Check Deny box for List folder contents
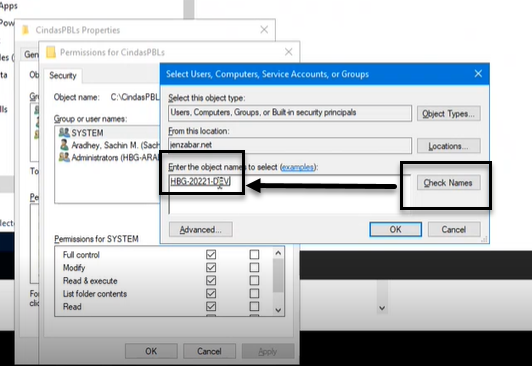The image size is (532, 366). [x=254, y=293]
